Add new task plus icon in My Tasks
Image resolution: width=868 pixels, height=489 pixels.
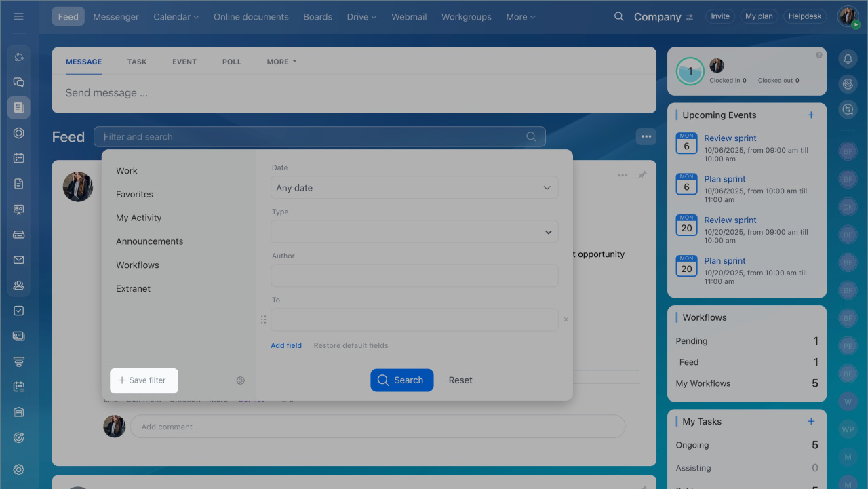811,421
